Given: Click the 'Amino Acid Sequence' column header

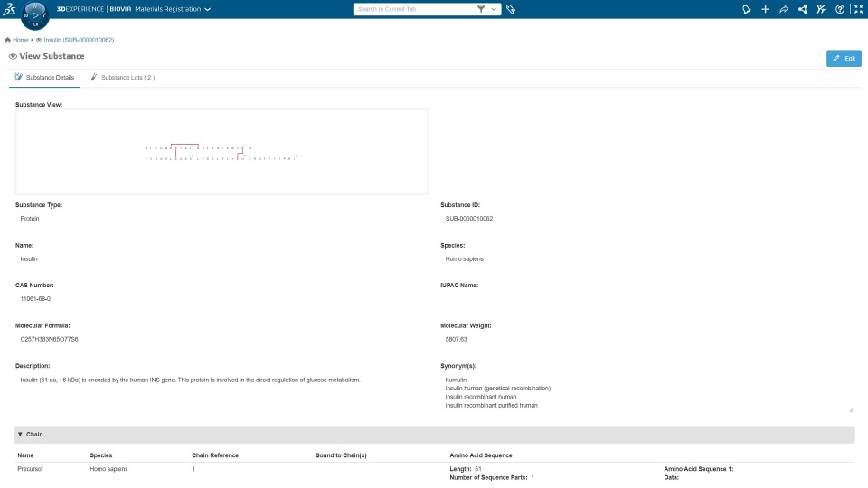Looking at the screenshot, I should click(480, 455).
